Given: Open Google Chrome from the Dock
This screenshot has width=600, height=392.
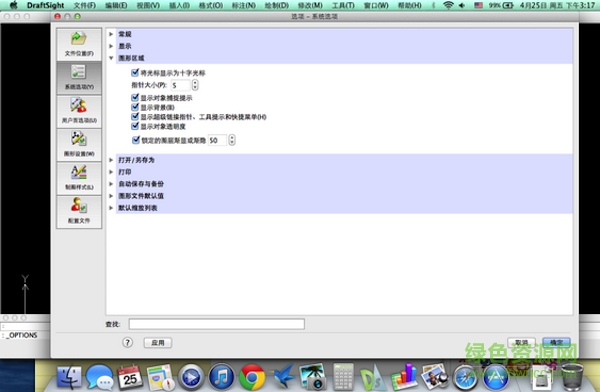Looking at the screenshot, I should (252, 377).
